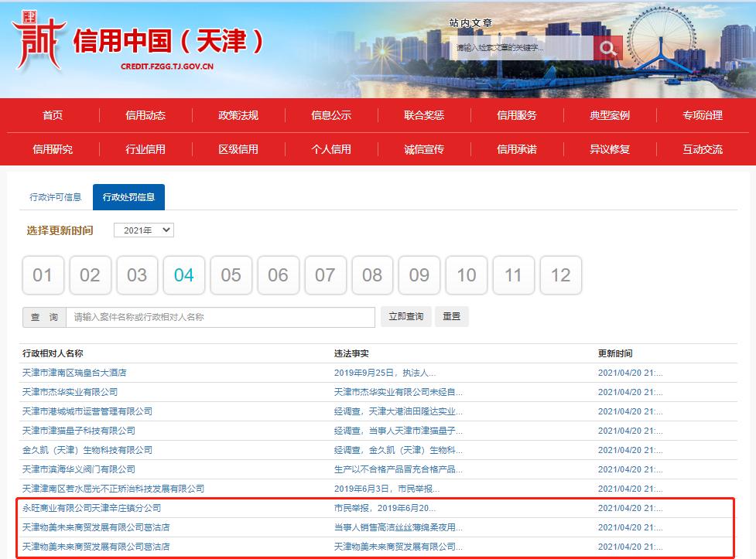
Task: Select month 12 filter
Action: coord(560,275)
